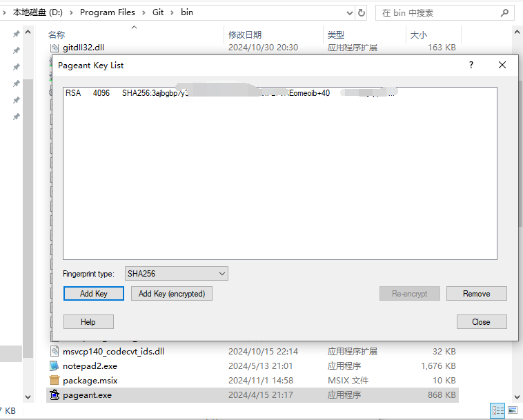Click navigation pane scroll up arrow
The height and width of the screenshot is (420, 523).
pyautogui.click(x=28, y=32)
